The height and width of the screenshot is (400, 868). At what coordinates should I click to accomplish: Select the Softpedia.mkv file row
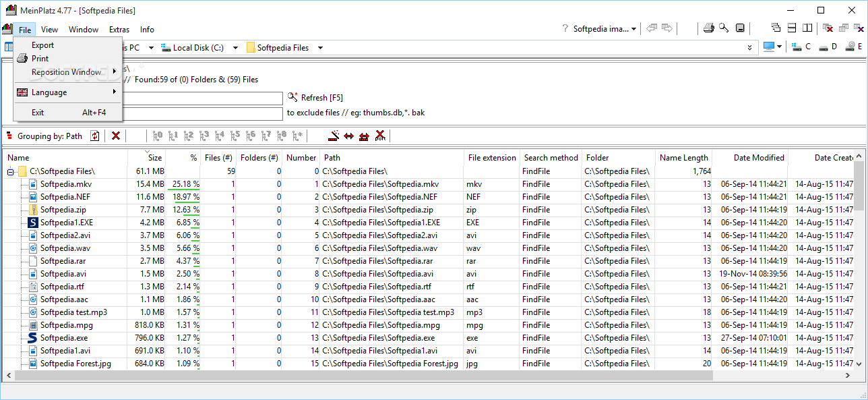429,184
